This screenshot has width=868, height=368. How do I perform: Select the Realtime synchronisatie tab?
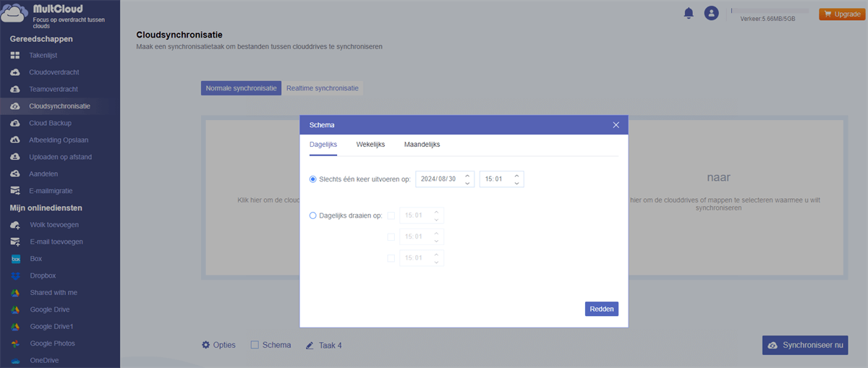[322, 88]
